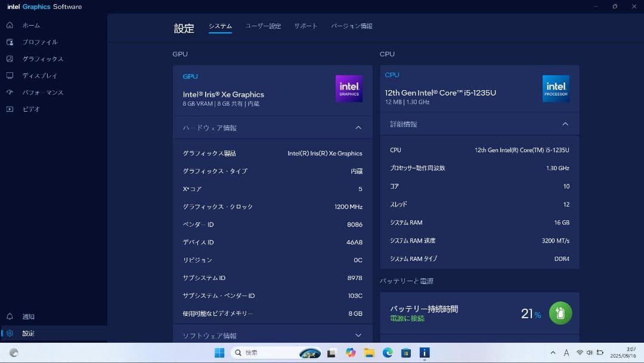
Task: Open the ビデオ (Video) sidebar icon
Action: coord(10,109)
